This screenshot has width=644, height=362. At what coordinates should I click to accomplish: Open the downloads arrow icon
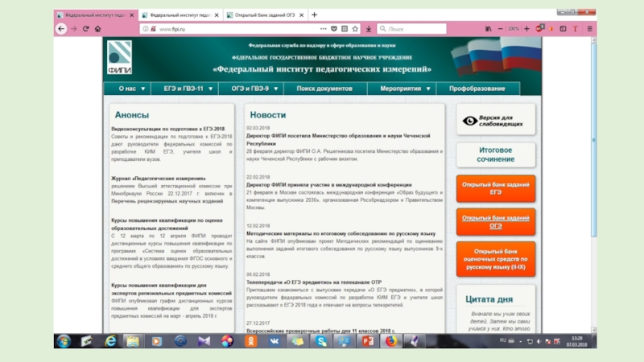tap(369, 29)
